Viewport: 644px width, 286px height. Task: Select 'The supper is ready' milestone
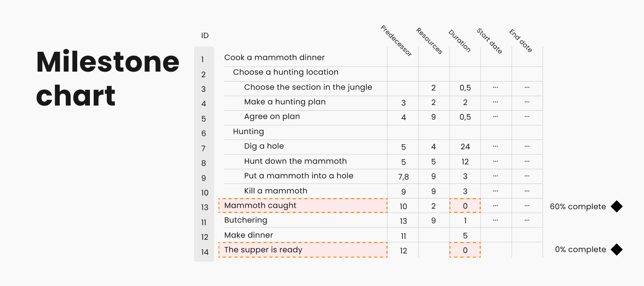pos(263,250)
